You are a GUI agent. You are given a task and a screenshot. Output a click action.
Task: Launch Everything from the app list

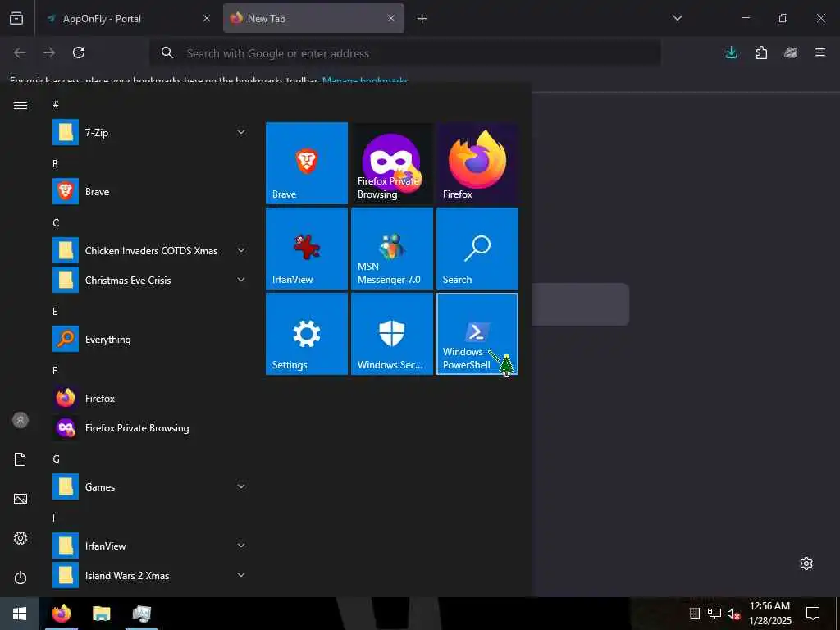tap(150, 339)
